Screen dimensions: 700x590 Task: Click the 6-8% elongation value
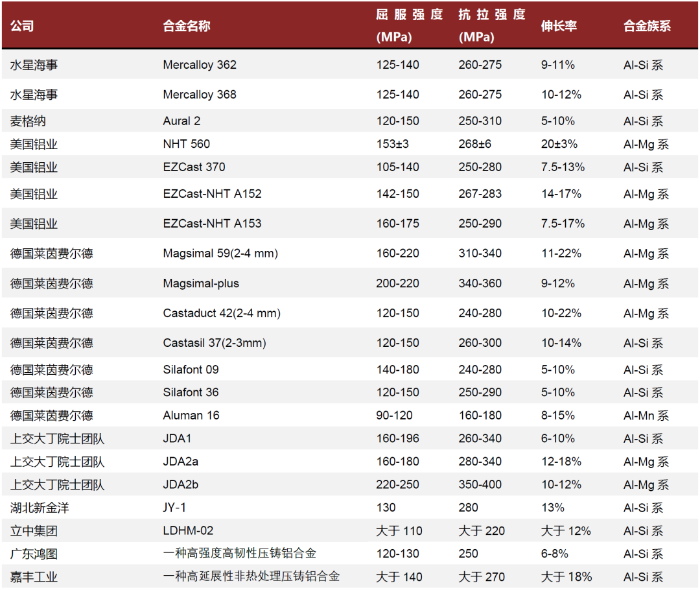pos(554,554)
